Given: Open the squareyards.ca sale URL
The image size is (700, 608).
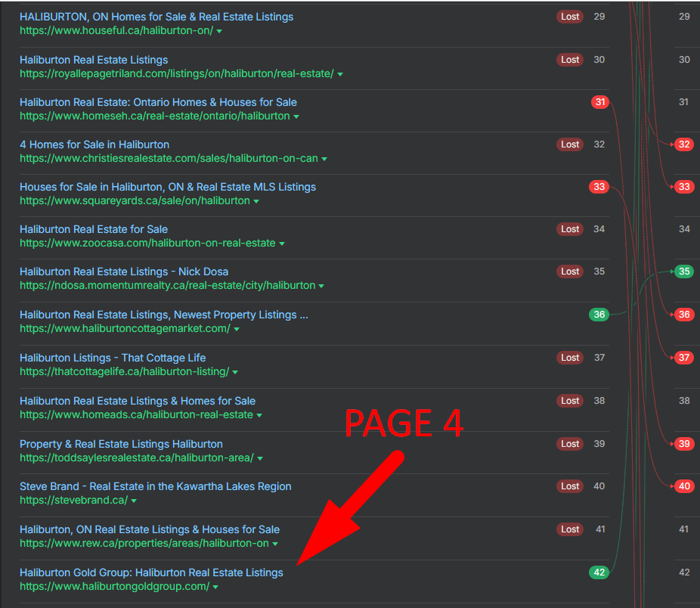Looking at the screenshot, I should tap(135, 201).
